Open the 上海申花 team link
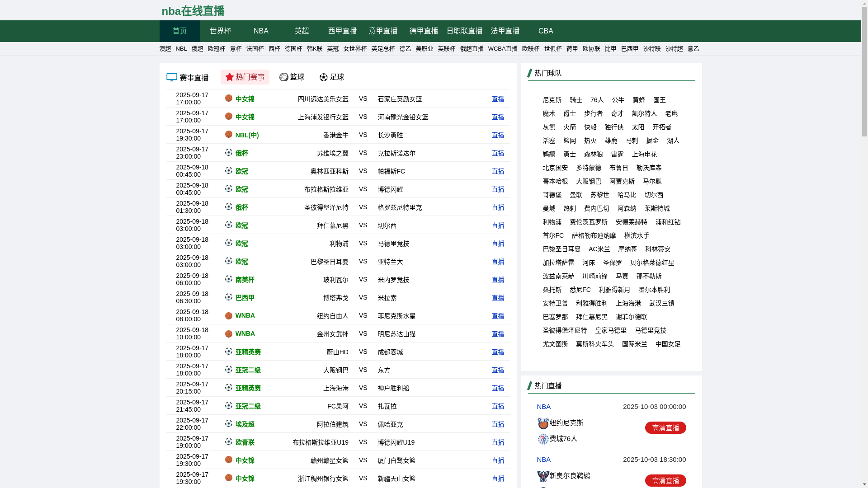This screenshot has height=488, width=868. tap(644, 154)
